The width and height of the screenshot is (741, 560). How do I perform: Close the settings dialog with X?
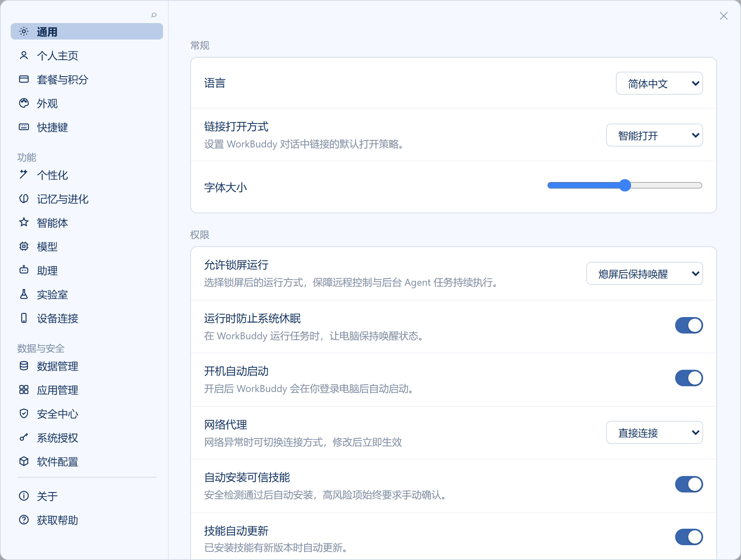[x=723, y=16]
